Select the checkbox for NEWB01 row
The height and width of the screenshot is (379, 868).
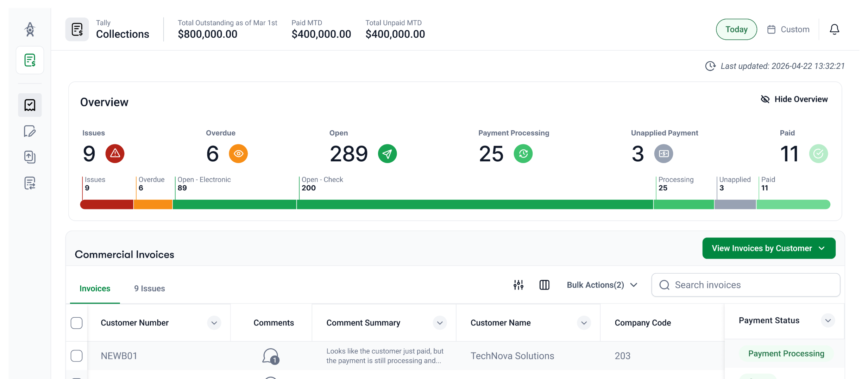tap(76, 356)
